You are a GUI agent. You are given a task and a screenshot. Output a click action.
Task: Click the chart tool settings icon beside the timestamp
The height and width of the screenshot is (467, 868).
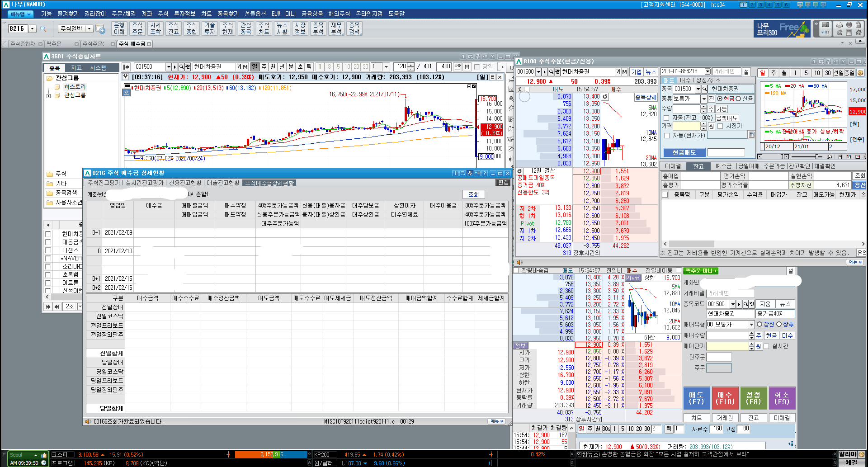(126, 77)
